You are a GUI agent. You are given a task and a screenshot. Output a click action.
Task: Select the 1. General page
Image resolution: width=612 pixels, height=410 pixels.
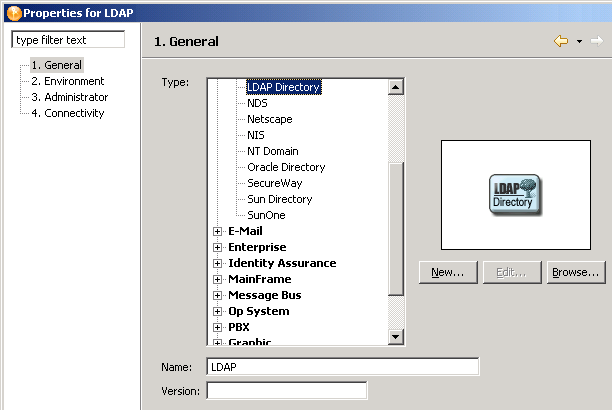57,65
